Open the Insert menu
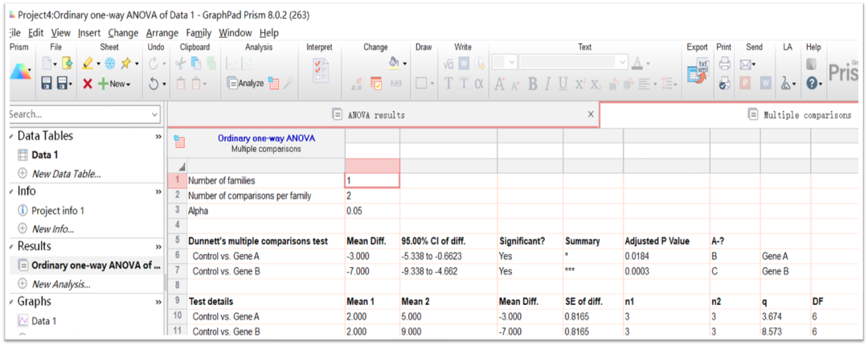The image size is (868, 346). tap(89, 33)
